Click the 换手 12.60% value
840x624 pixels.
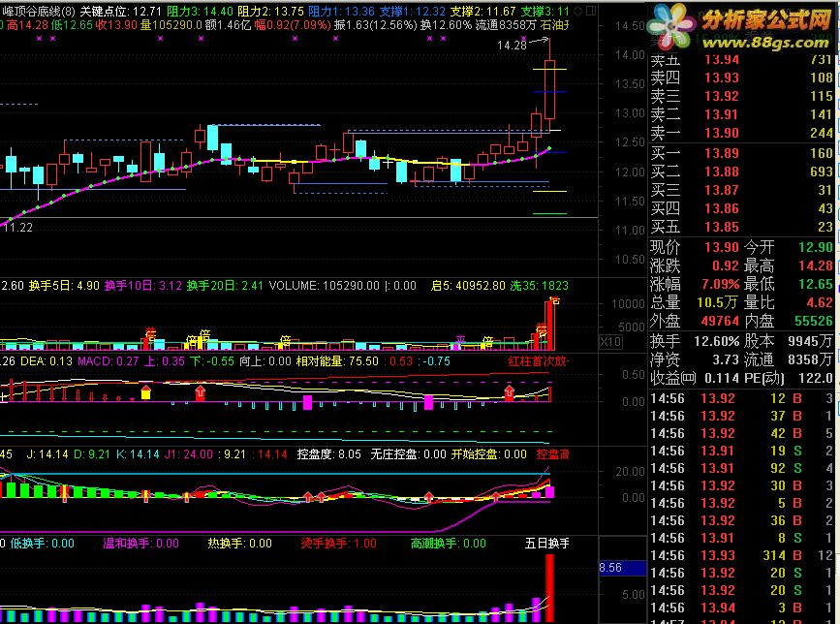click(717, 341)
